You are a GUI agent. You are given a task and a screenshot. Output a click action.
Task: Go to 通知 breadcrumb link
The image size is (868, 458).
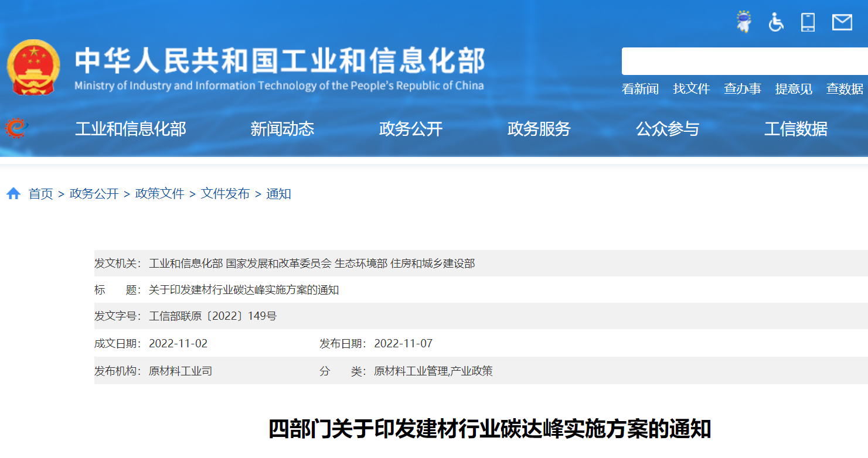(279, 194)
